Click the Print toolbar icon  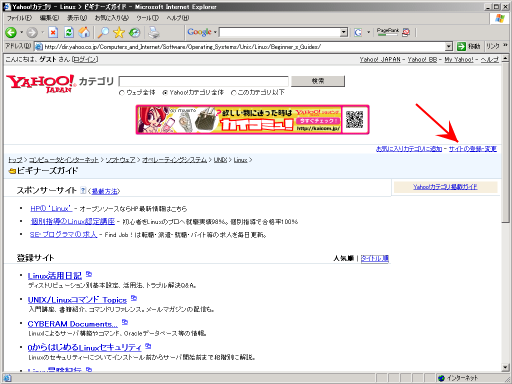point(154,32)
